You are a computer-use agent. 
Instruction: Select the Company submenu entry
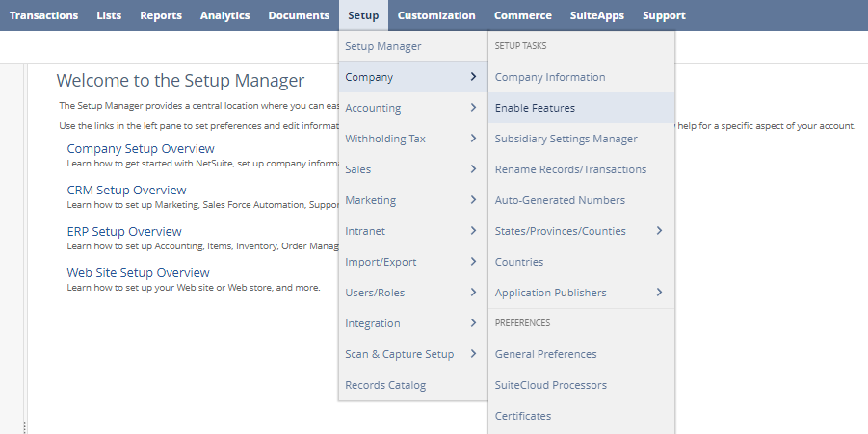point(413,77)
